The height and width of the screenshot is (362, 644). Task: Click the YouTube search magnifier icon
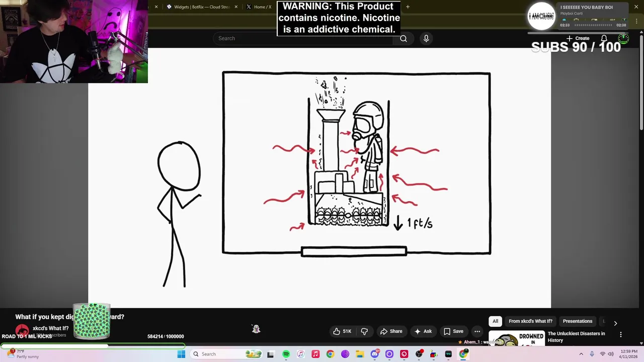pyautogui.click(x=403, y=38)
